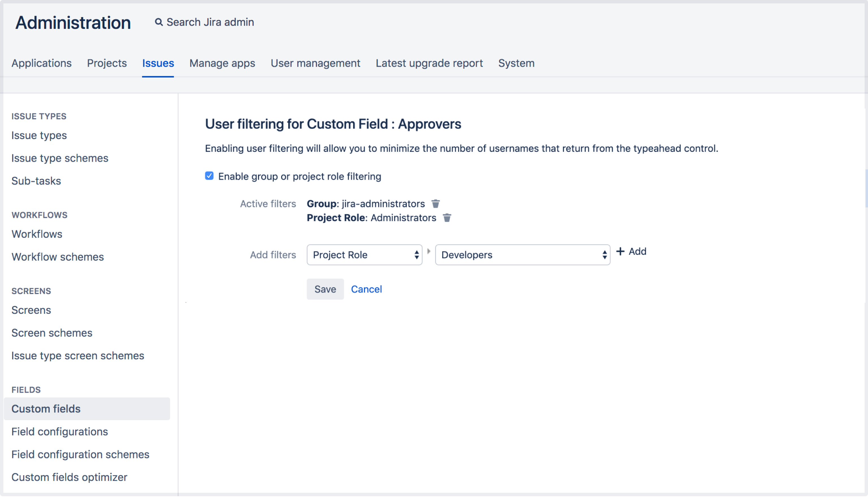
Task: Click the 'Project Role: Administrators' filter text
Action: 372,218
